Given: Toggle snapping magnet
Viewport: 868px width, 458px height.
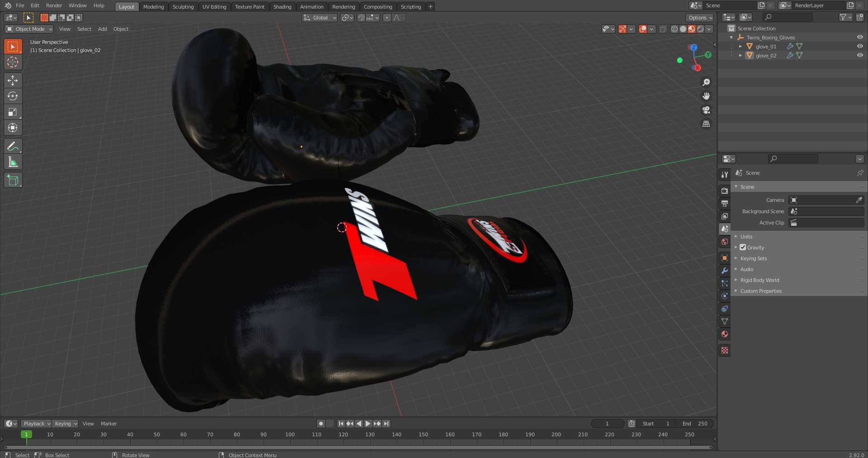Looking at the screenshot, I should click(x=361, y=18).
